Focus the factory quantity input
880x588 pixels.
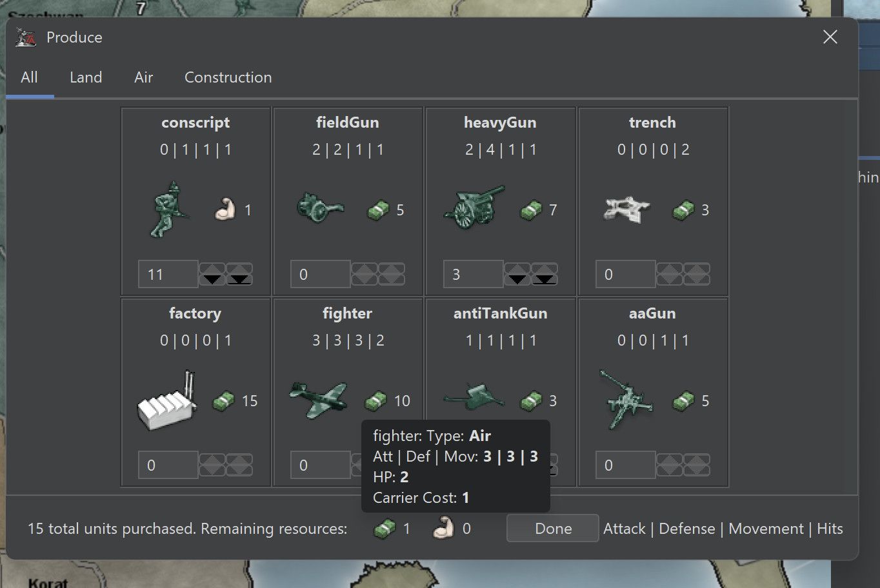point(168,465)
